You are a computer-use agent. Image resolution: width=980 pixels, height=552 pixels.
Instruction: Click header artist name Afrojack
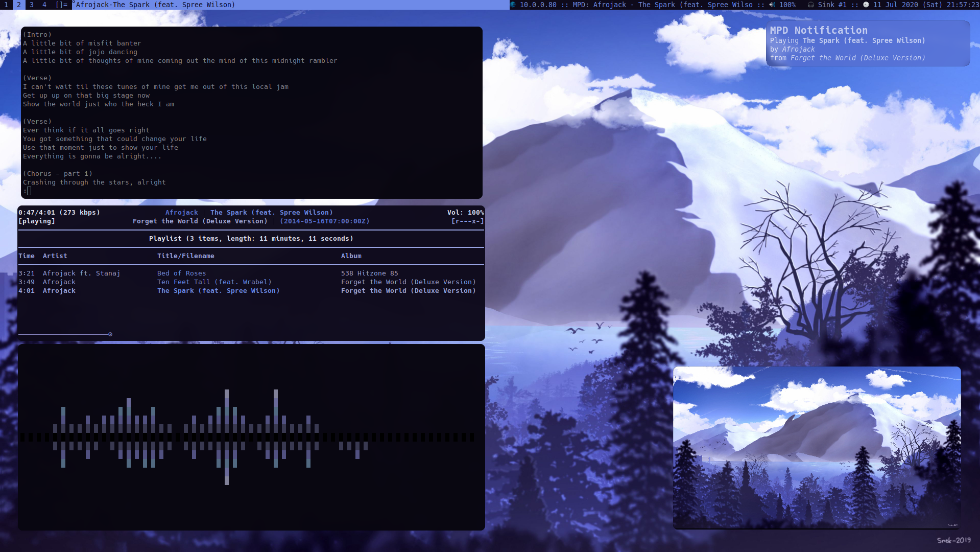(x=181, y=212)
